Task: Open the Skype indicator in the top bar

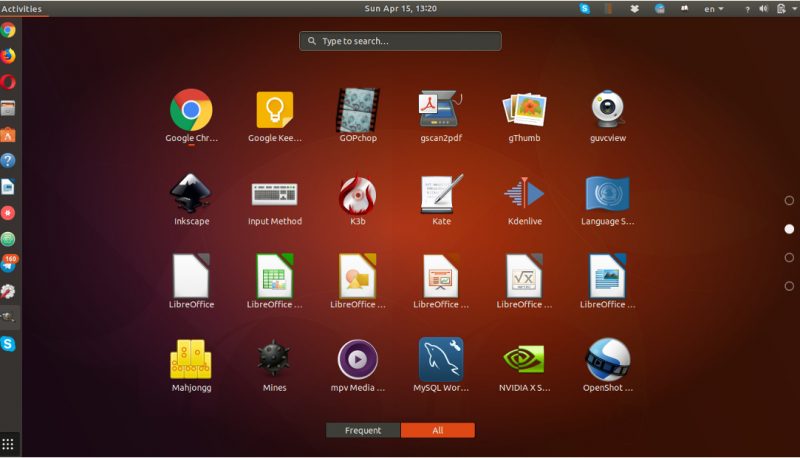Action: pos(585,9)
